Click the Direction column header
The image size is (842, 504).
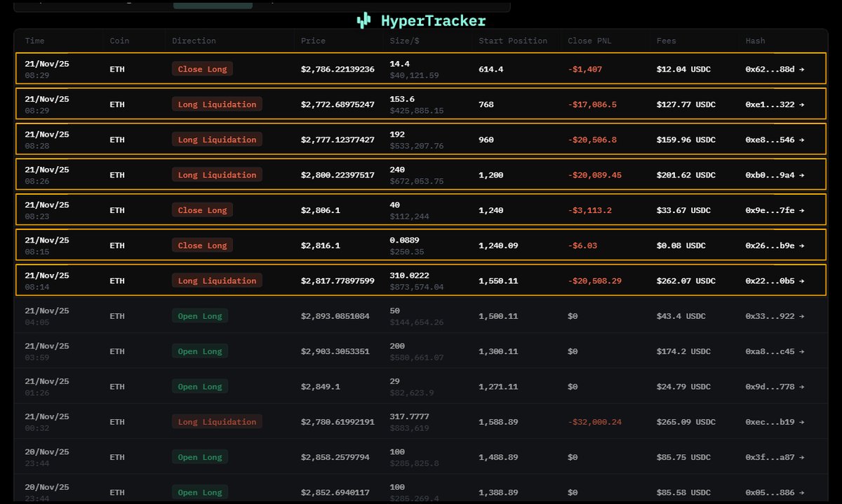coord(194,41)
